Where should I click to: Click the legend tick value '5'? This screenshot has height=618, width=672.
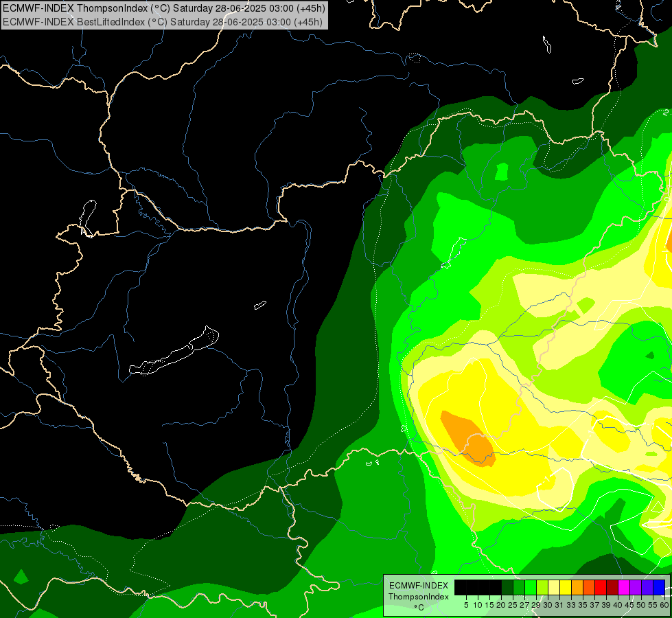pos(466,605)
